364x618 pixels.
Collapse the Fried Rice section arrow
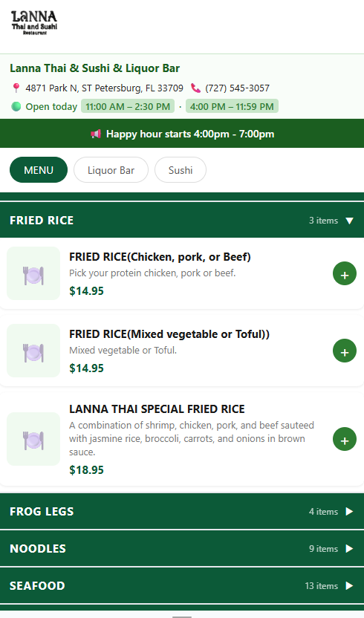click(349, 221)
